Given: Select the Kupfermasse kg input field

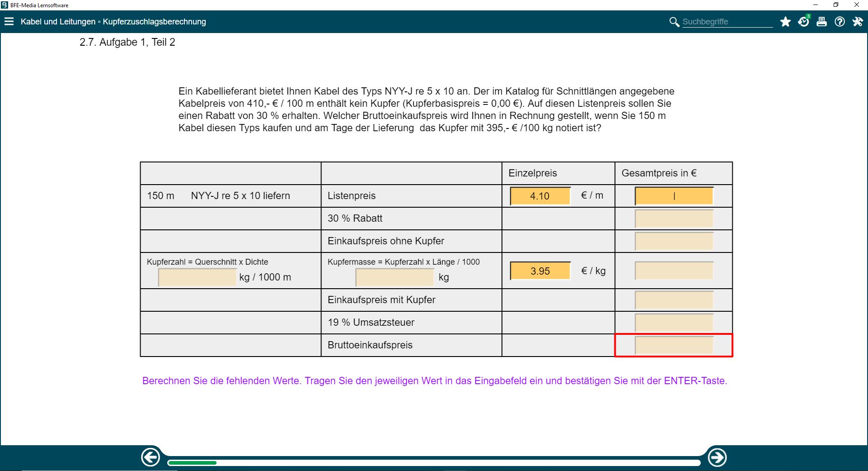Looking at the screenshot, I should (395, 277).
